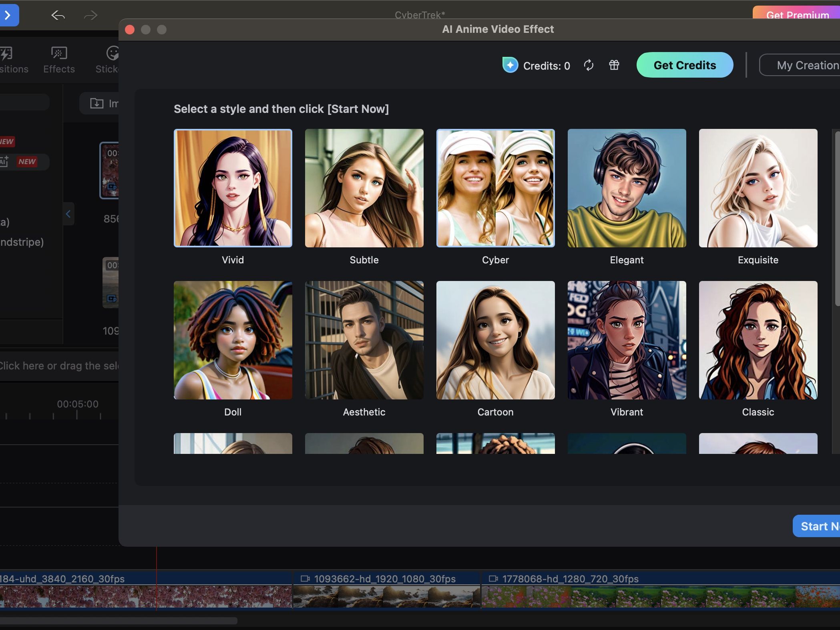
Task: Click Get Premium button
Action: (x=797, y=14)
